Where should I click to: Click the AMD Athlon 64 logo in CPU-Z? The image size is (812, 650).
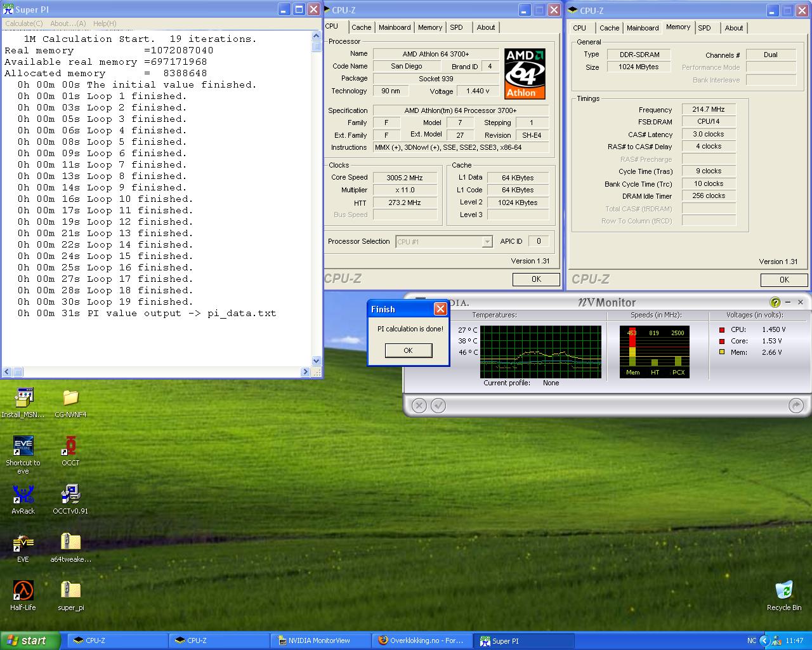[525, 74]
